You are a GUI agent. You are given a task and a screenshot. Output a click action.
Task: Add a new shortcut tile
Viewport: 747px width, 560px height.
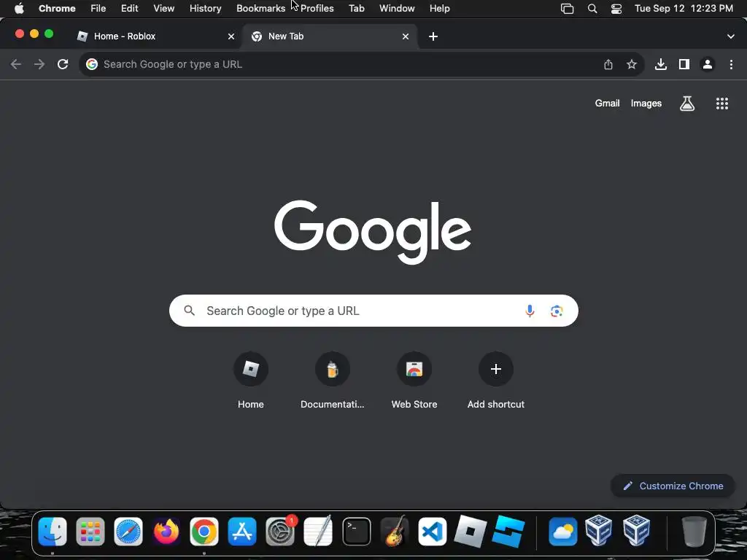coord(496,381)
